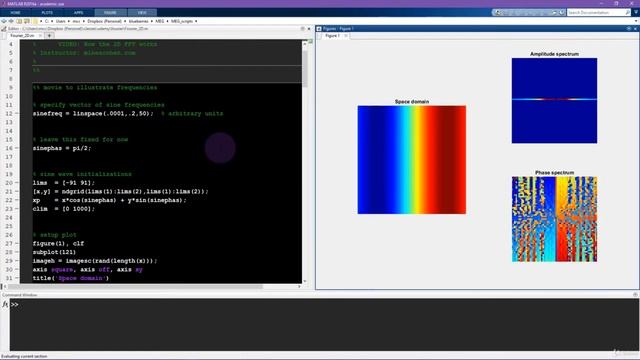Close the Fourier_2D.m editor tab

[x=40, y=36]
